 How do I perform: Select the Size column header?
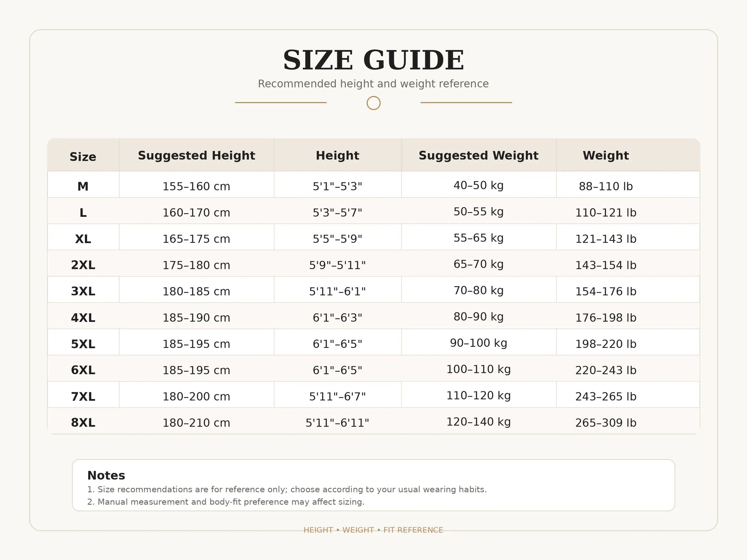tap(83, 156)
